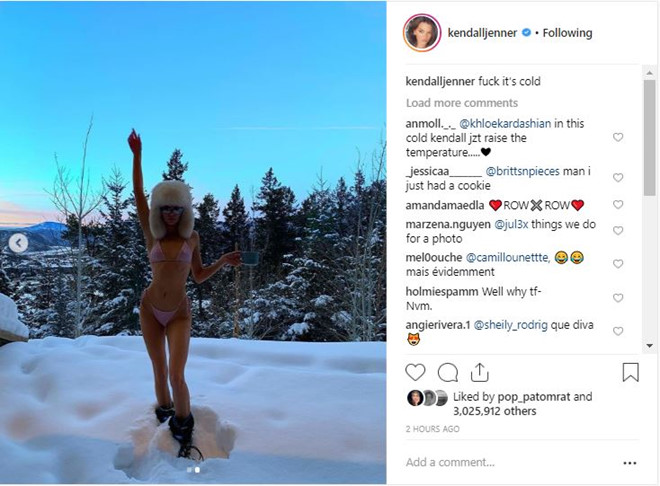Click the comments scrollbar down arrow
This screenshot has height=486, width=660.
(x=649, y=346)
